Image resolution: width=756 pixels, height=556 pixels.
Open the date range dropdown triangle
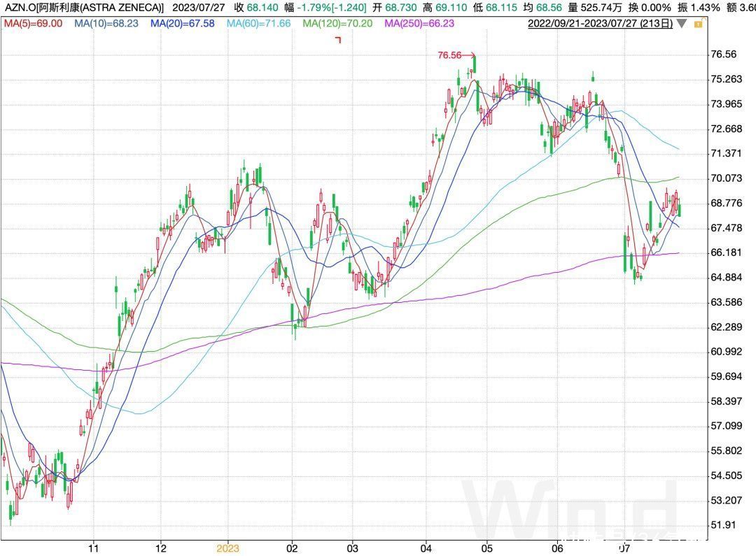[681, 24]
